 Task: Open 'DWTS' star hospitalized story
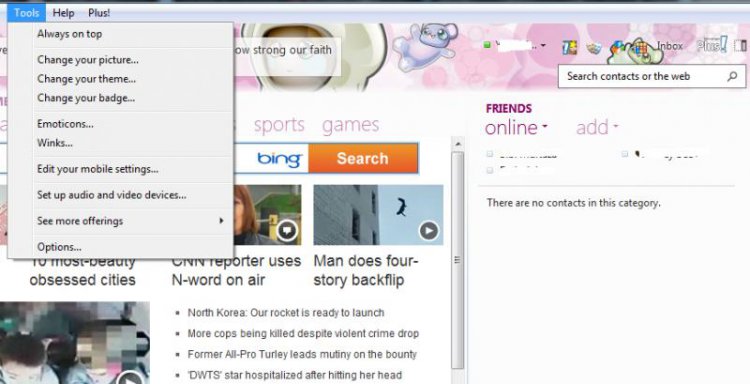[x=295, y=375]
